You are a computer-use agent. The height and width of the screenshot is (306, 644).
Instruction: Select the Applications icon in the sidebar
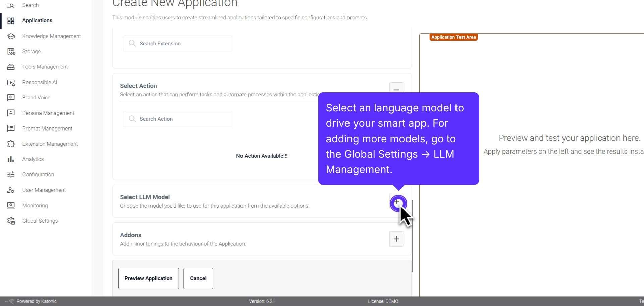click(11, 20)
